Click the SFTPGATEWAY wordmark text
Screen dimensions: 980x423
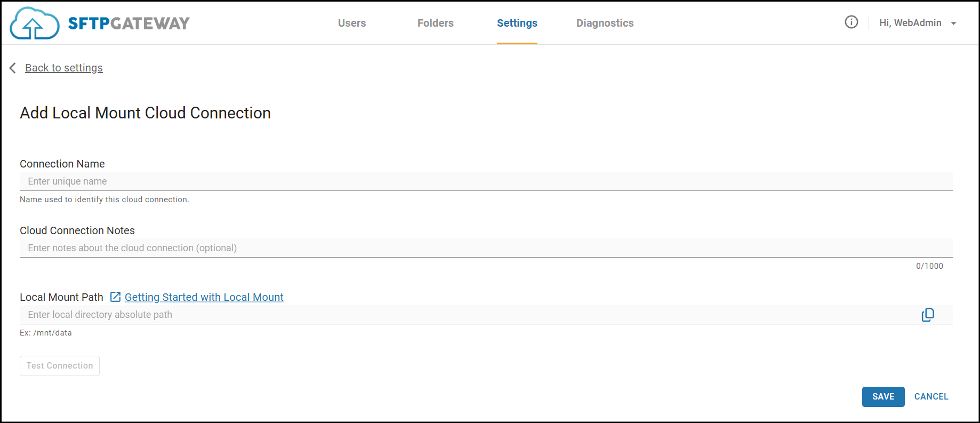click(x=128, y=23)
